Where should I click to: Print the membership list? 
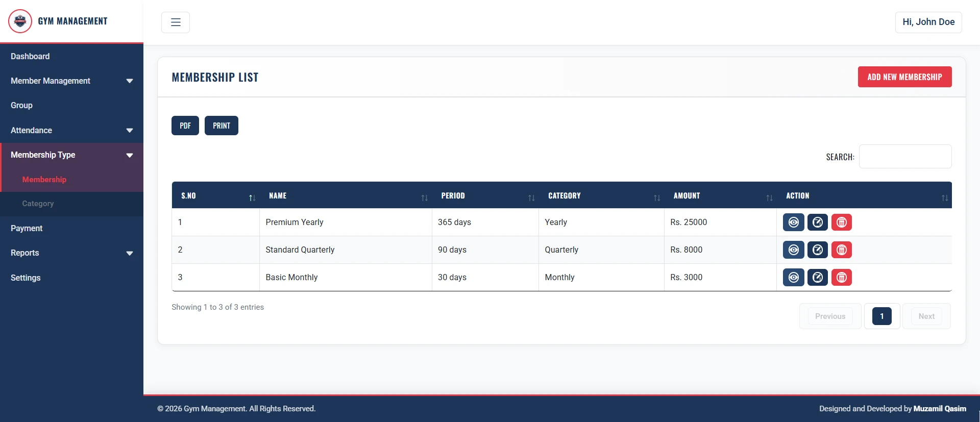(222, 126)
